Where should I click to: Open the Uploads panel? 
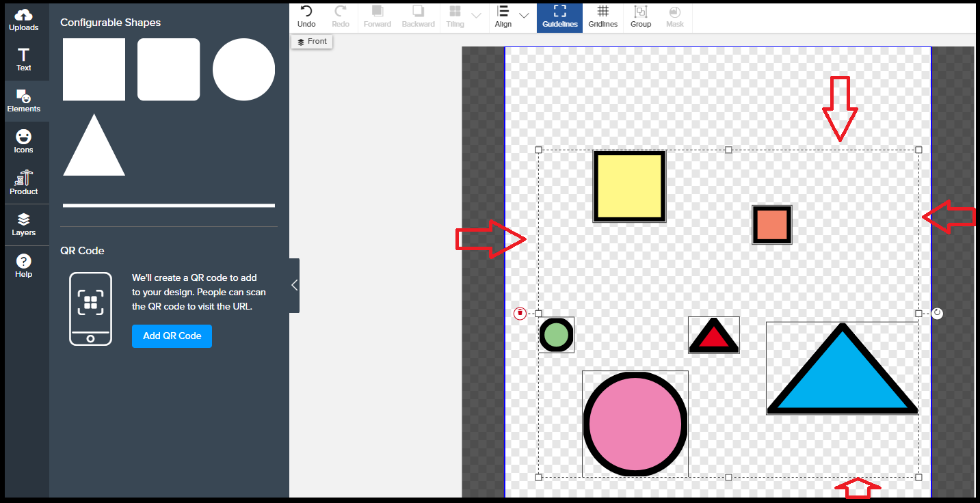point(24,21)
